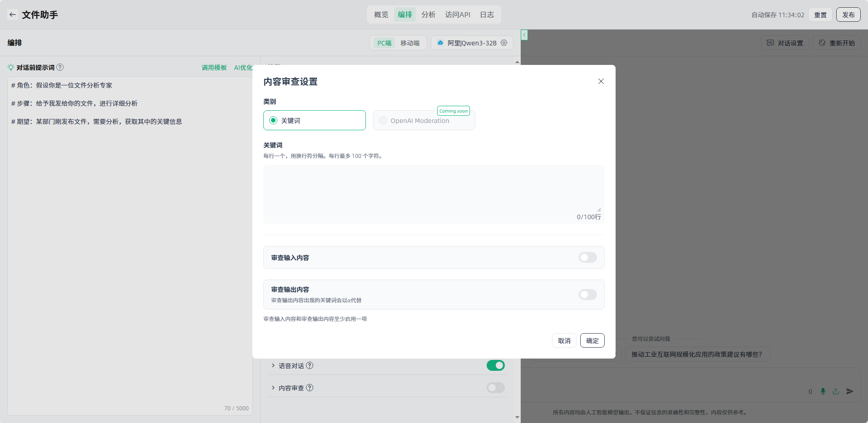Collapse panel with green chevron handle
Viewport: 868px width, 423px height.
[x=524, y=35]
